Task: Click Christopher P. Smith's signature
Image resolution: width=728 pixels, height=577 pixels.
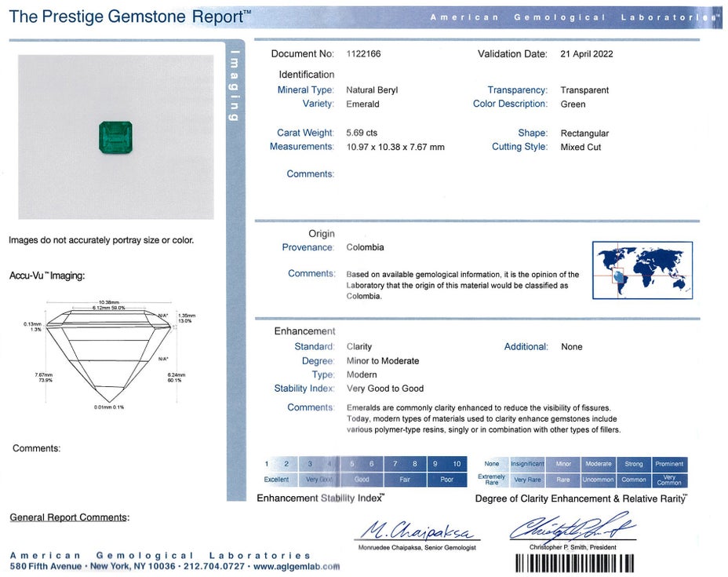Action: click(572, 528)
